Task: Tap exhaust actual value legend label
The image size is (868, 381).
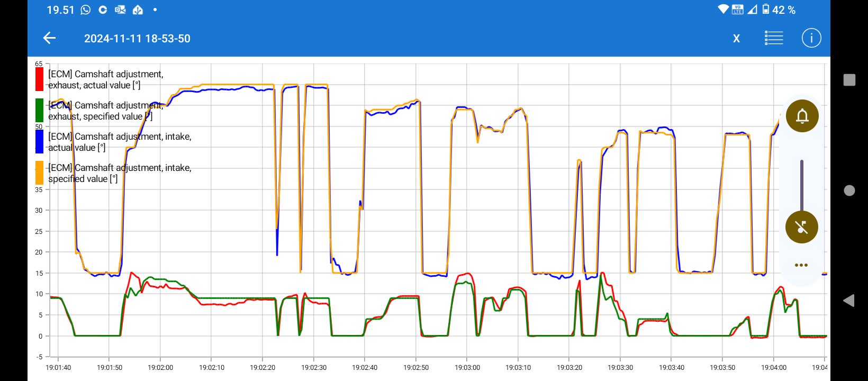Action: [x=106, y=79]
